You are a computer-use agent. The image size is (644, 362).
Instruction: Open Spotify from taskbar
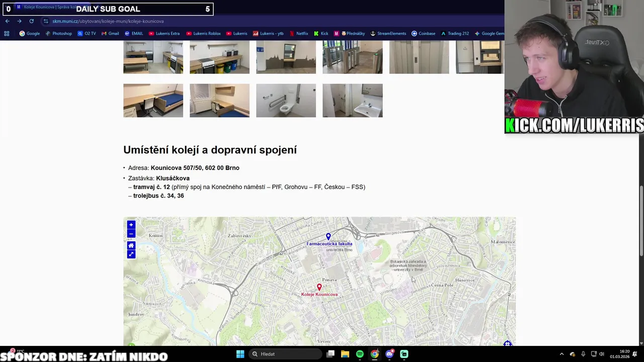click(x=360, y=354)
